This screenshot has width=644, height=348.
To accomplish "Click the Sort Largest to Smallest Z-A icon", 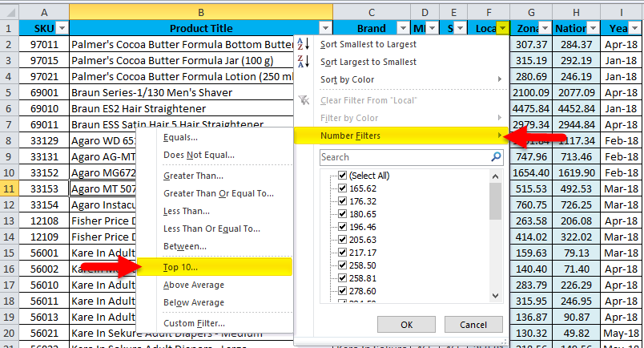I will pyautogui.click(x=303, y=61).
